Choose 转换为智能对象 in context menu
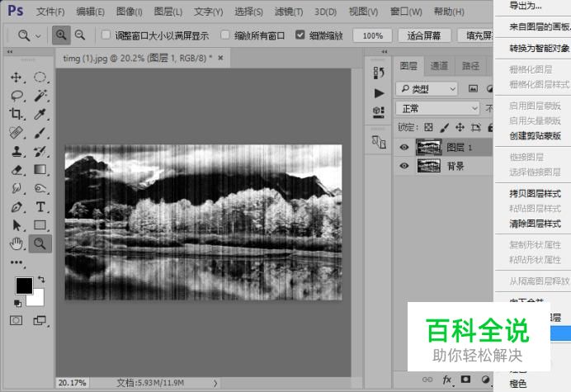This screenshot has width=571, height=392. coord(539,49)
